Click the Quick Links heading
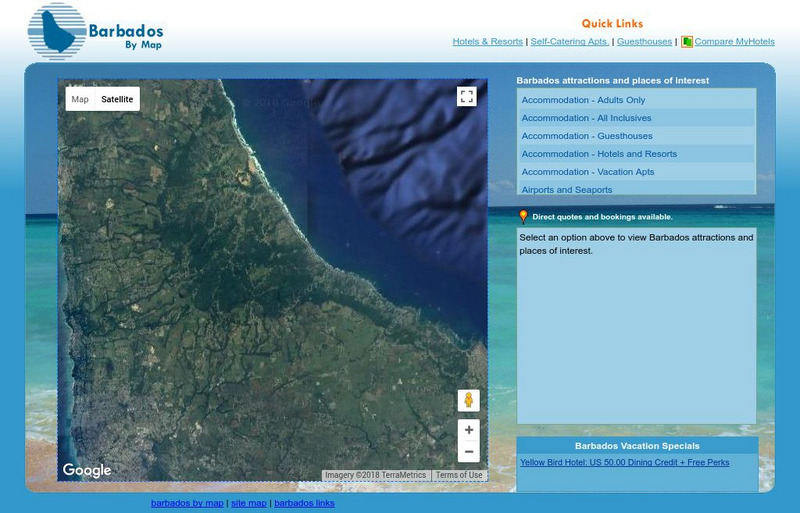800x513 pixels. (x=612, y=23)
